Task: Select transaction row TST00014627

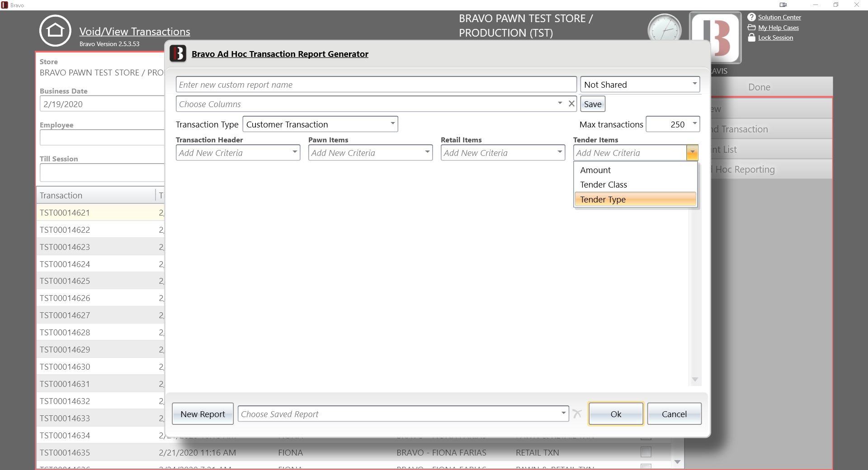Action: pyautogui.click(x=101, y=315)
